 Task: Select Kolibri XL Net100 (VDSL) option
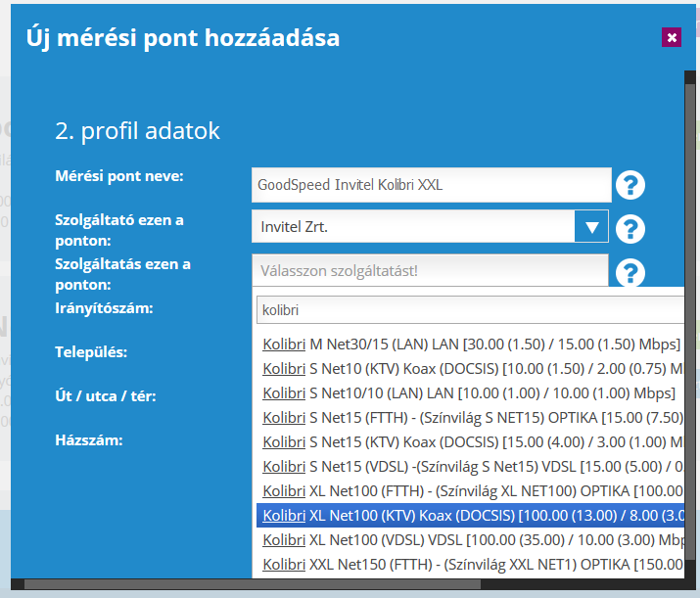[x=470, y=540]
